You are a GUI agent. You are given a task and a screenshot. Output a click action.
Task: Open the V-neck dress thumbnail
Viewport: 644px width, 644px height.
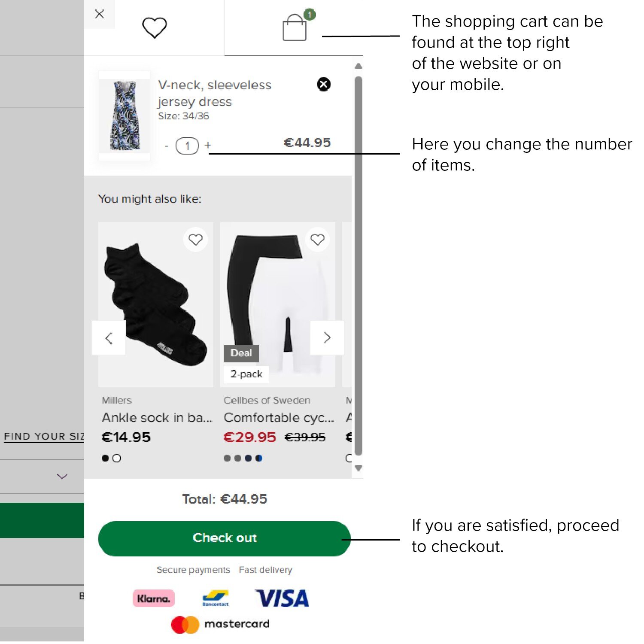pos(125,115)
